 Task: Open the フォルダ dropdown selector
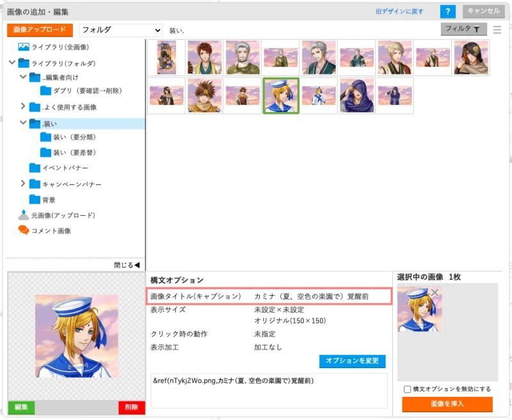(x=121, y=30)
